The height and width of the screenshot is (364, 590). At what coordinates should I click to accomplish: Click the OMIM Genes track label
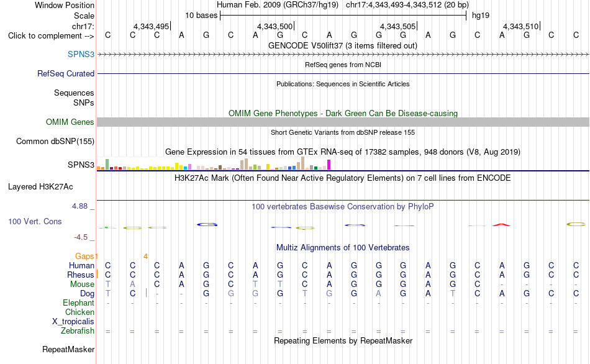70,122
